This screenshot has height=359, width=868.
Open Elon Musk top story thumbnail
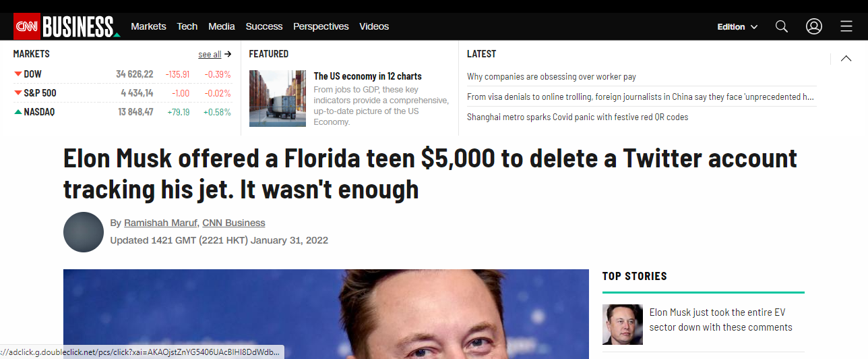coord(623,325)
